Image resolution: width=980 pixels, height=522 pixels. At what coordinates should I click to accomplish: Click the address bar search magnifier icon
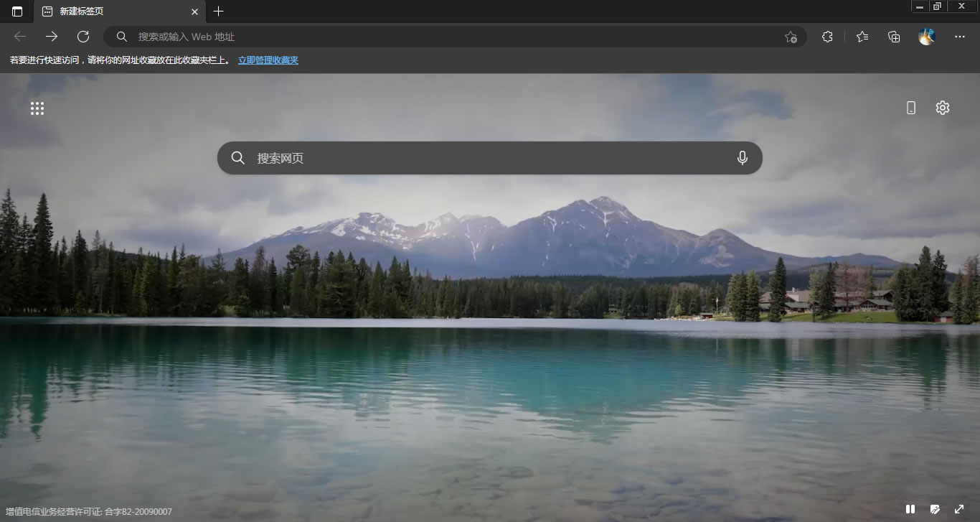point(122,37)
